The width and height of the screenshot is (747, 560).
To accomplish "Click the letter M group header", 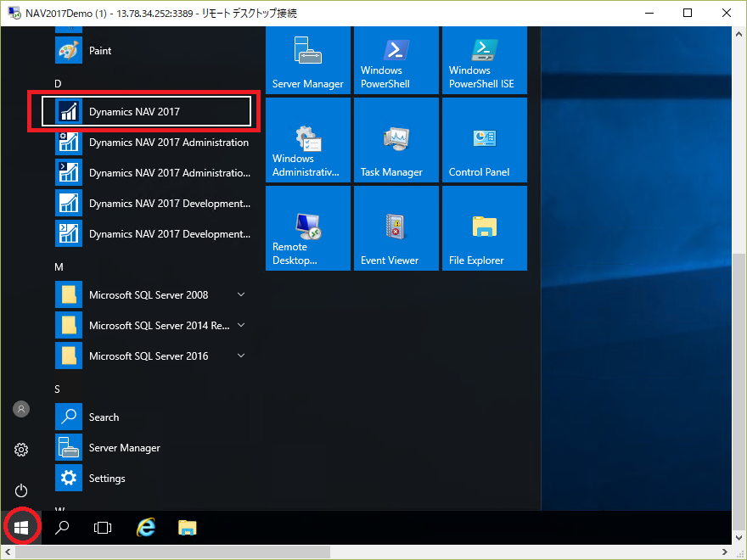I will [x=59, y=267].
